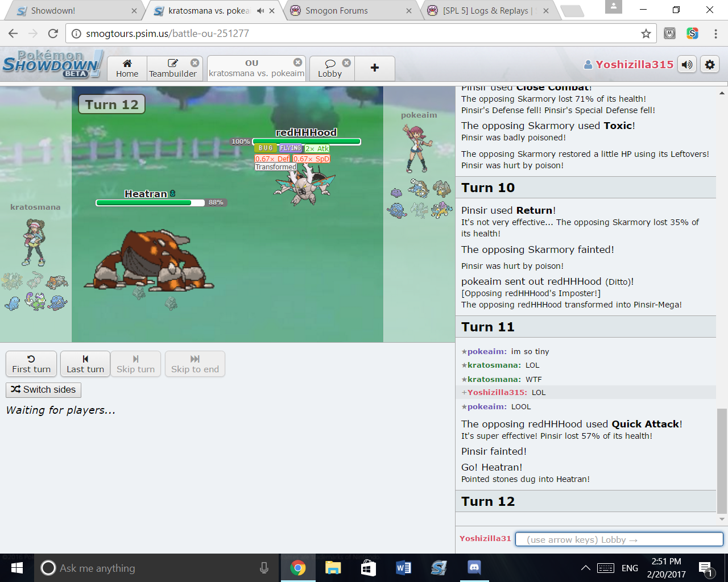728x582 pixels.
Task: Open Chrome from the taskbar
Action: [x=297, y=568]
